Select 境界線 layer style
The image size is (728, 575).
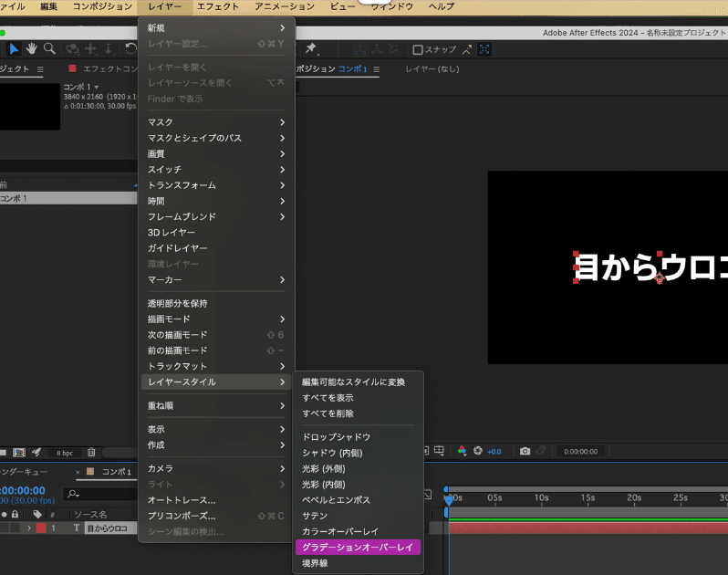coord(358,563)
